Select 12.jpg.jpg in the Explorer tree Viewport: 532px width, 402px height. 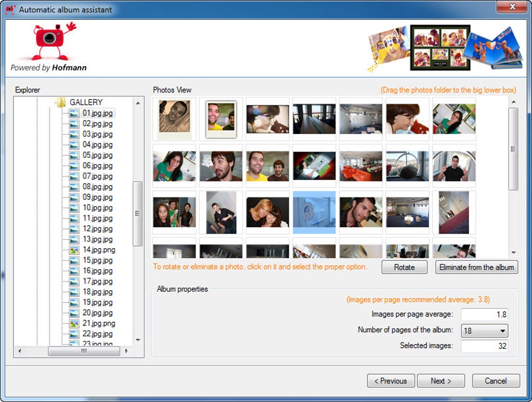click(98, 229)
